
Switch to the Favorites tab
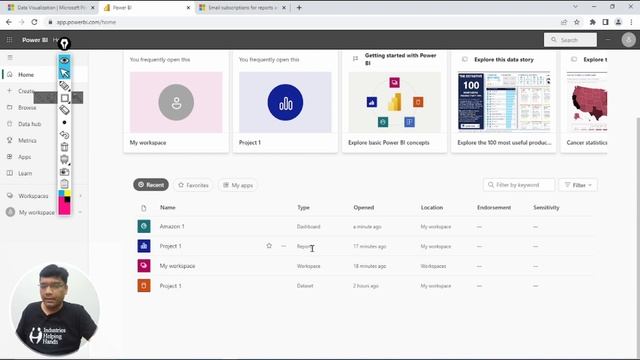click(x=193, y=185)
